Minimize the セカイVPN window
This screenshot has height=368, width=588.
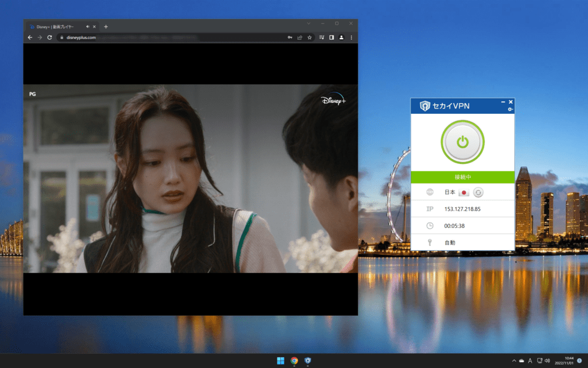point(503,102)
